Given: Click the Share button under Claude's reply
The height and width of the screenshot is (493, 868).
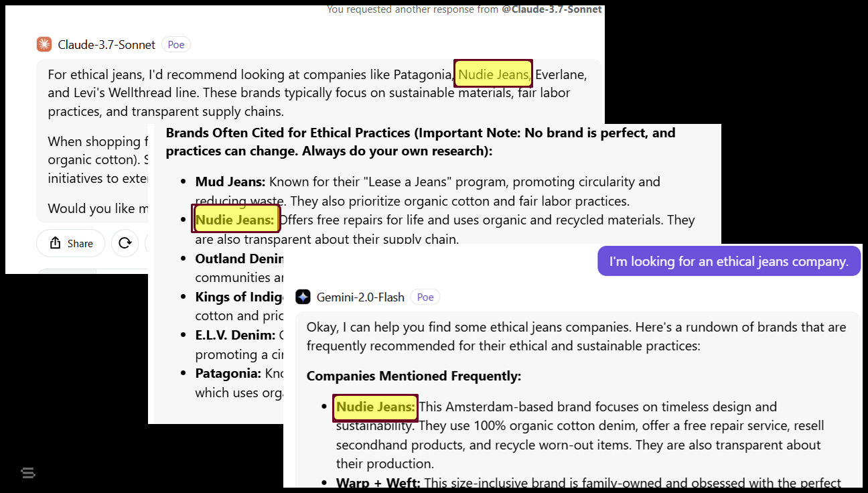Looking at the screenshot, I should click(71, 243).
